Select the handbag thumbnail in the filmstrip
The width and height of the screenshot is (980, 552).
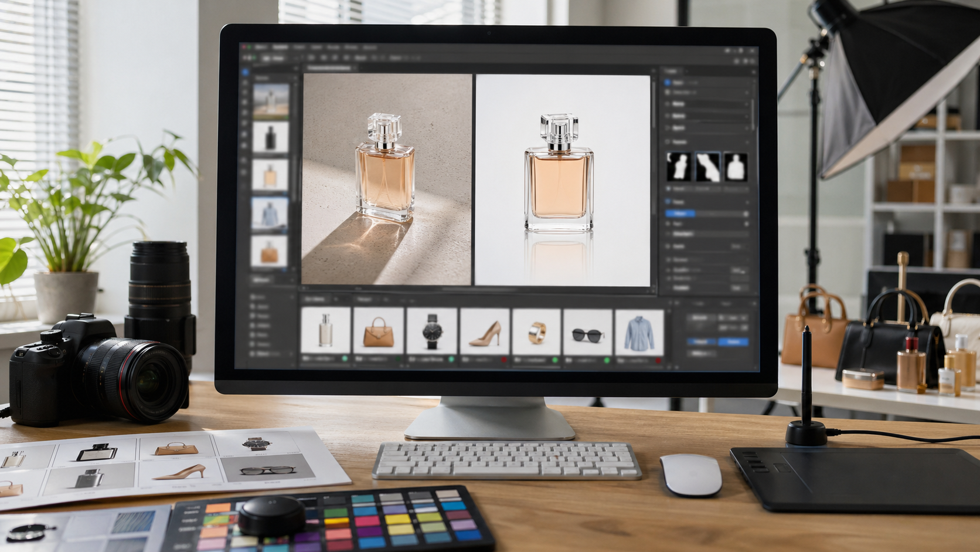(378, 331)
